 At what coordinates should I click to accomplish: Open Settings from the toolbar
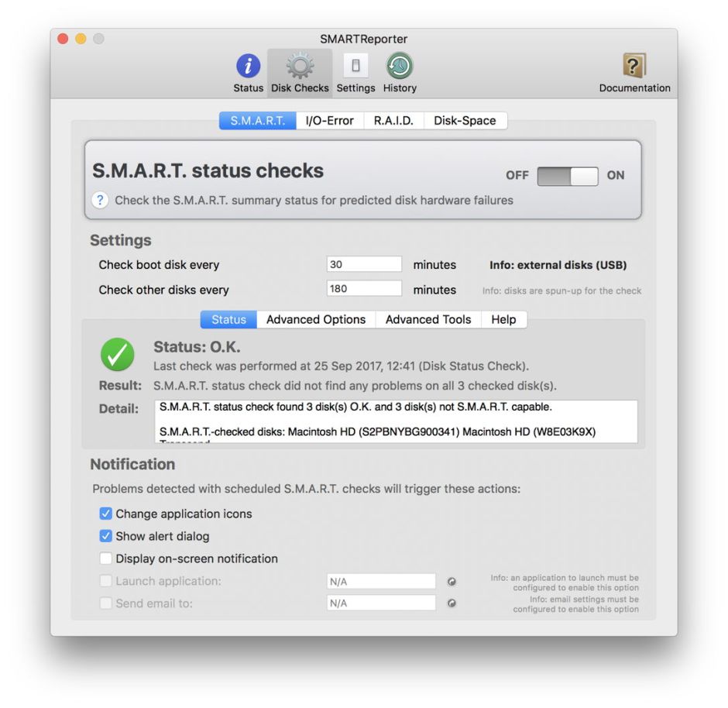click(x=355, y=66)
